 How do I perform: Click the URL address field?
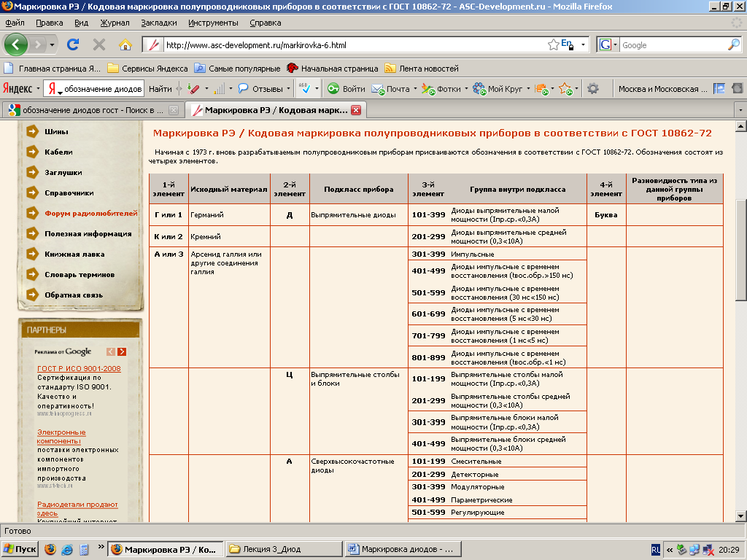pos(354,45)
